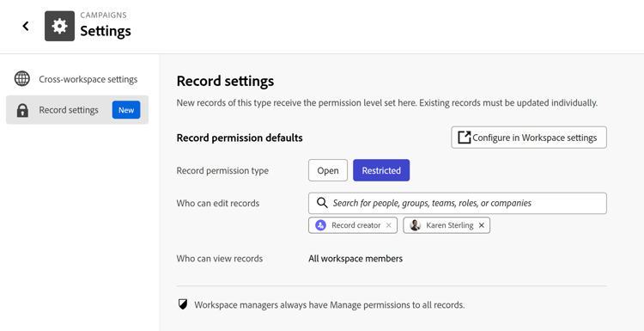Click the Who can edit records label

218,203
